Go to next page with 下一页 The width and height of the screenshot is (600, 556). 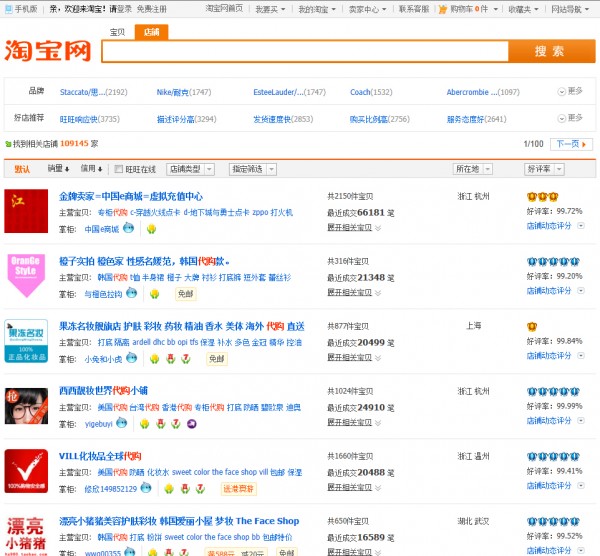click(571, 144)
